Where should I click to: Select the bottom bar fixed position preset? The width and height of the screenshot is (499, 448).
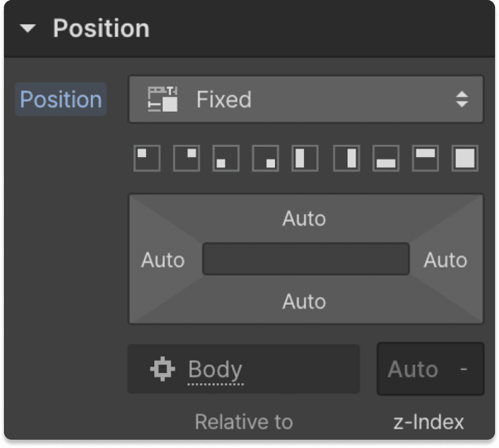(385, 158)
